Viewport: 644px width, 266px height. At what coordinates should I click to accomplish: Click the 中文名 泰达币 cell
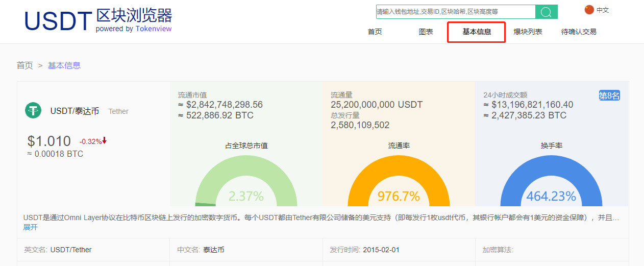246,250
